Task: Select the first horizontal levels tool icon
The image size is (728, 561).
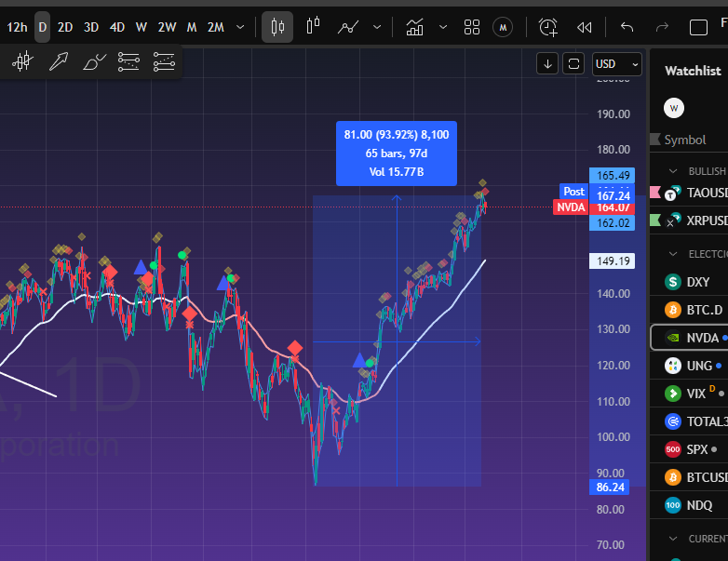Action: point(128,61)
